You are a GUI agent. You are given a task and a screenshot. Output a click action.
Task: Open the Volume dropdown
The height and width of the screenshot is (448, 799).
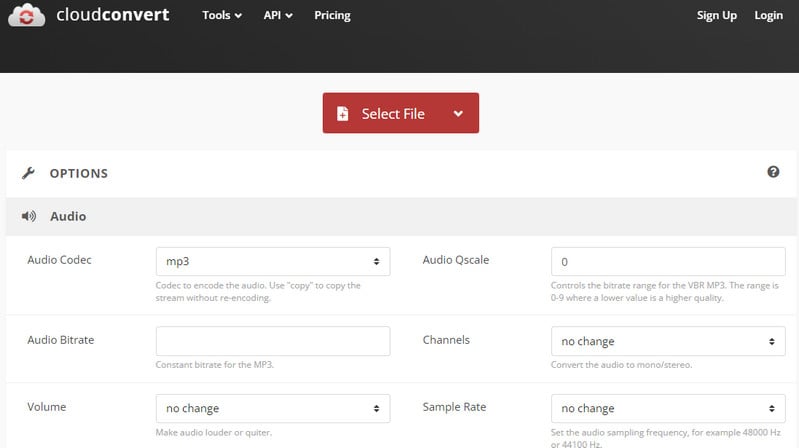273,408
